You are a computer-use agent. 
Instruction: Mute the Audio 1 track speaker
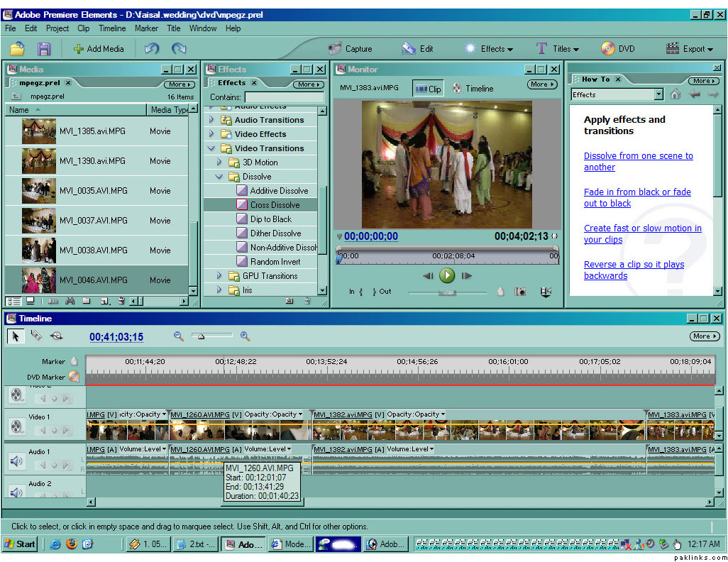coord(17,461)
